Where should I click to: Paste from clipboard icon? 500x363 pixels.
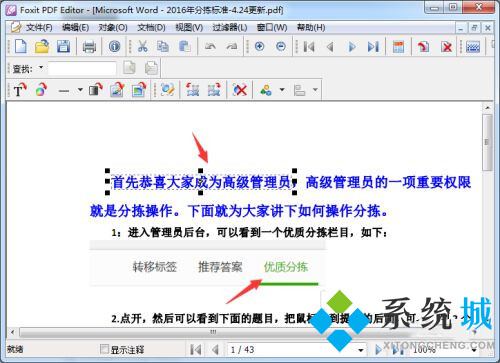pos(184,46)
